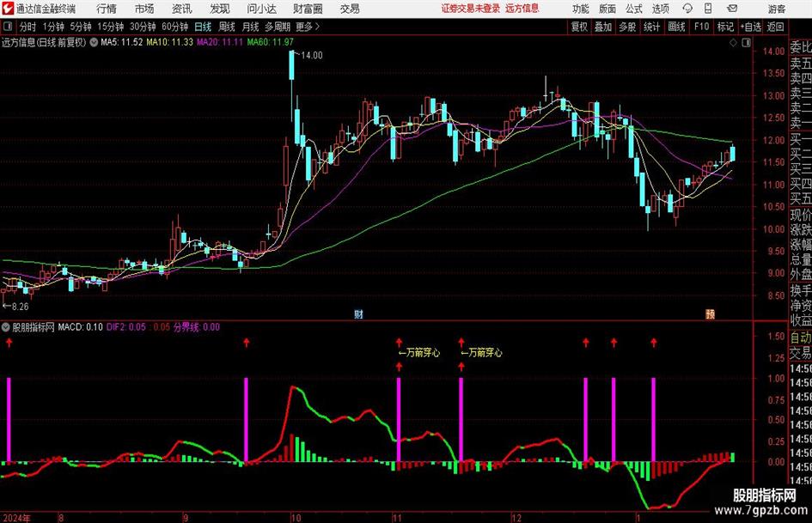
Task: Open the 公式 menu
Action: point(634,9)
